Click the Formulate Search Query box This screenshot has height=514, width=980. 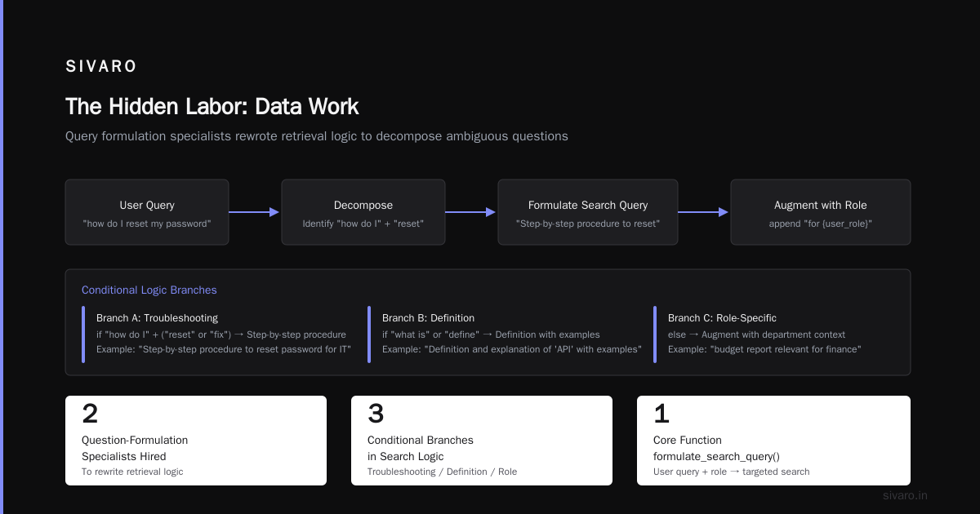click(588, 212)
